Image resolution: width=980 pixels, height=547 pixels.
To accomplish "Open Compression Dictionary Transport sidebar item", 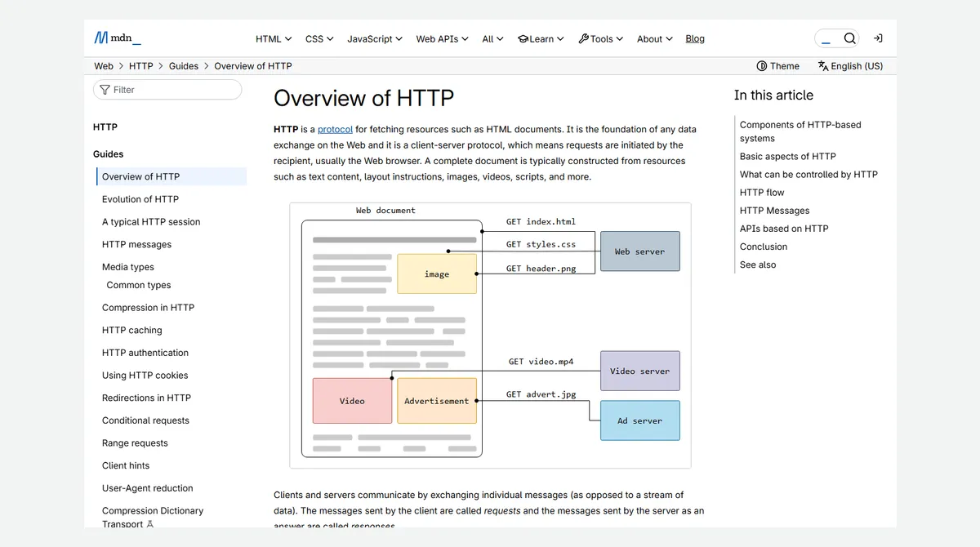I will point(153,518).
